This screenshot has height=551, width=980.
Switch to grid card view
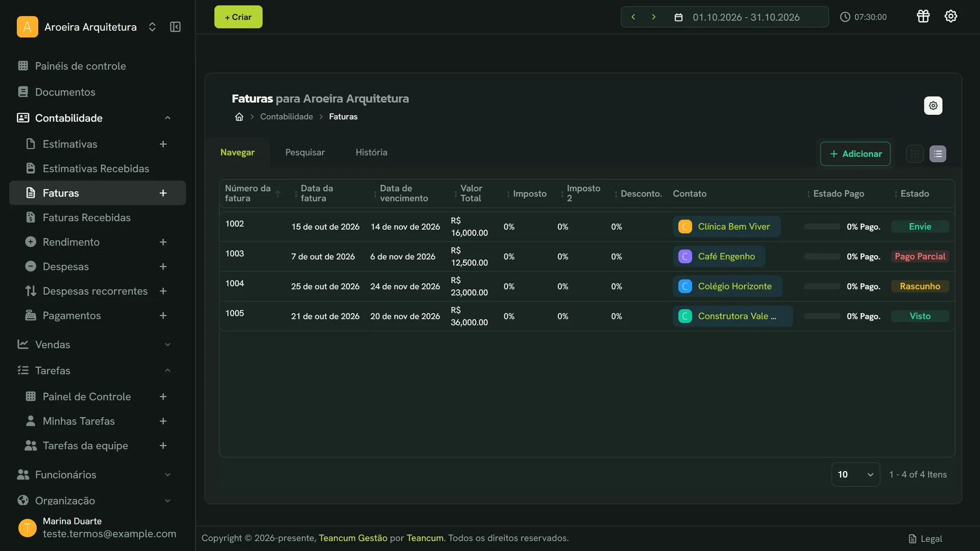coord(915,154)
